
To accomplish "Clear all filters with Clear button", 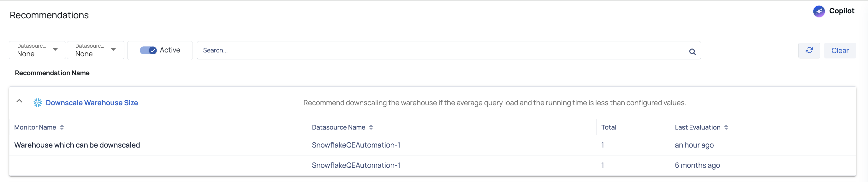I will click(840, 50).
